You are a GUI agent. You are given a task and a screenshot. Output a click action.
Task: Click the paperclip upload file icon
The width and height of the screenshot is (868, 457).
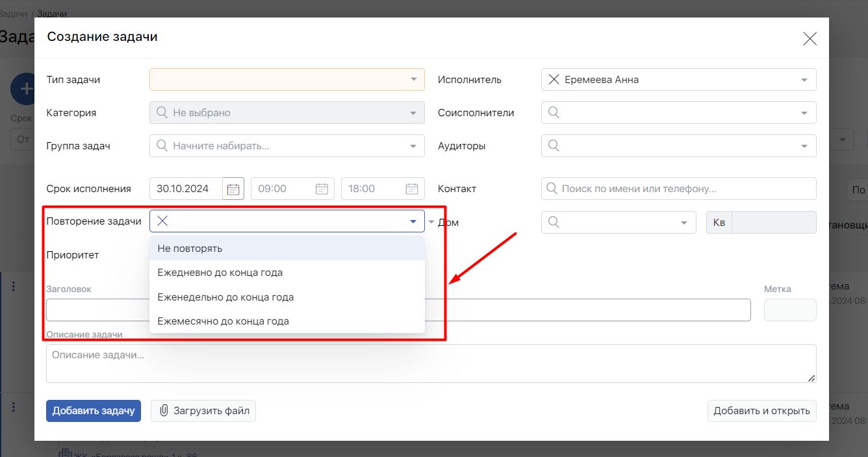[164, 410]
